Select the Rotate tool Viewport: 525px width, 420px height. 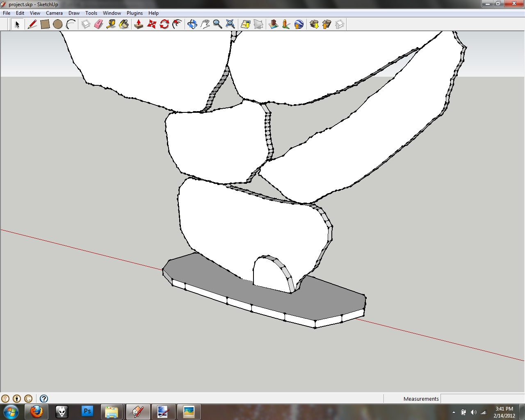pyautogui.click(x=164, y=25)
